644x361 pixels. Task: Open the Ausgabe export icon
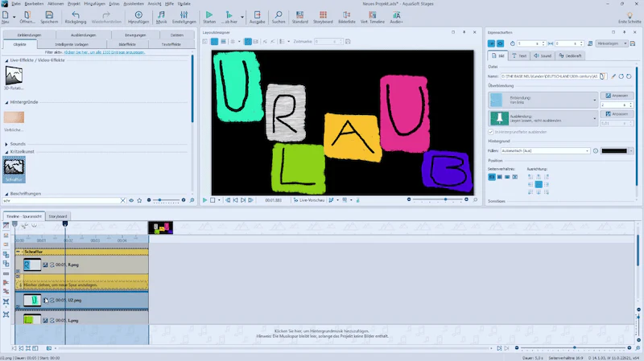(x=257, y=15)
